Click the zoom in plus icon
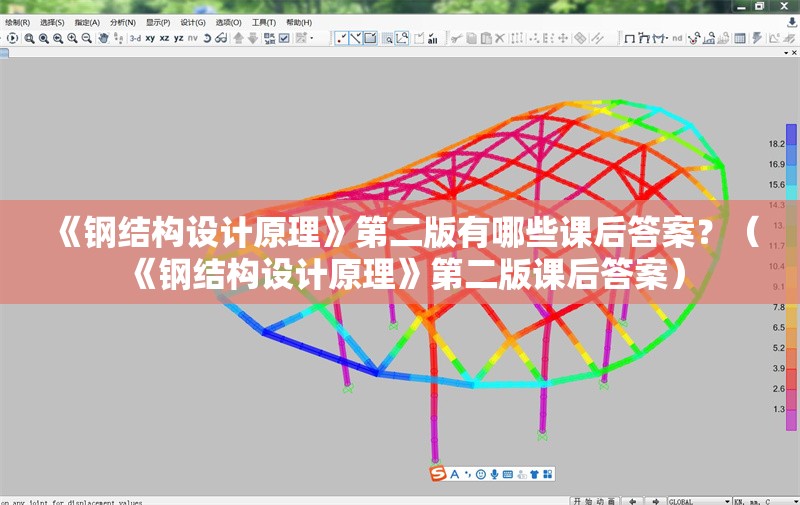This screenshot has height=505, width=800. click(x=72, y=38)
